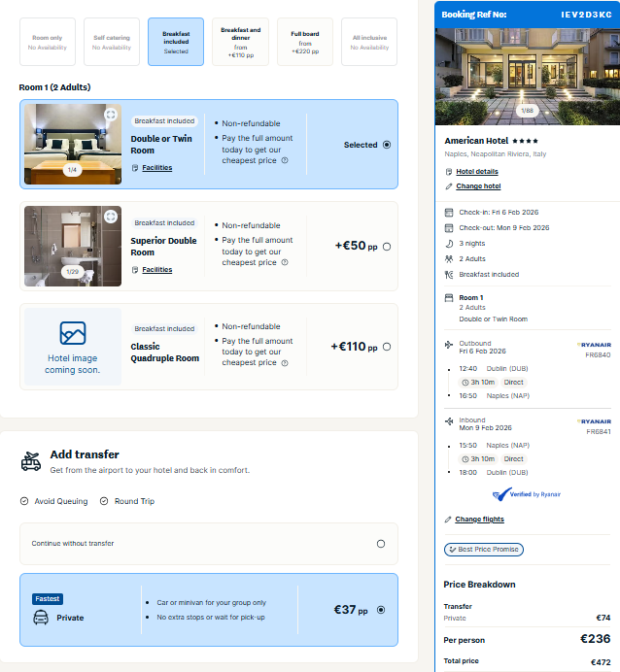Click the Check-in: Fri 6 Feb 2026 text
The image size is (620, 672).
(499, 212)
